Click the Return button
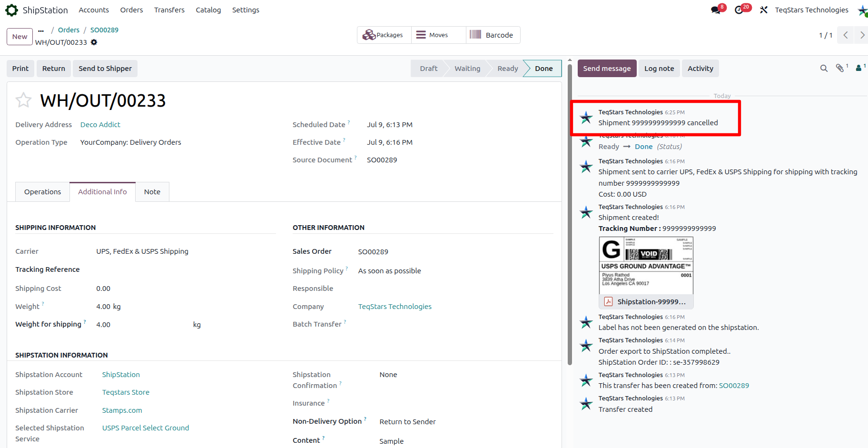 point(54,69)
